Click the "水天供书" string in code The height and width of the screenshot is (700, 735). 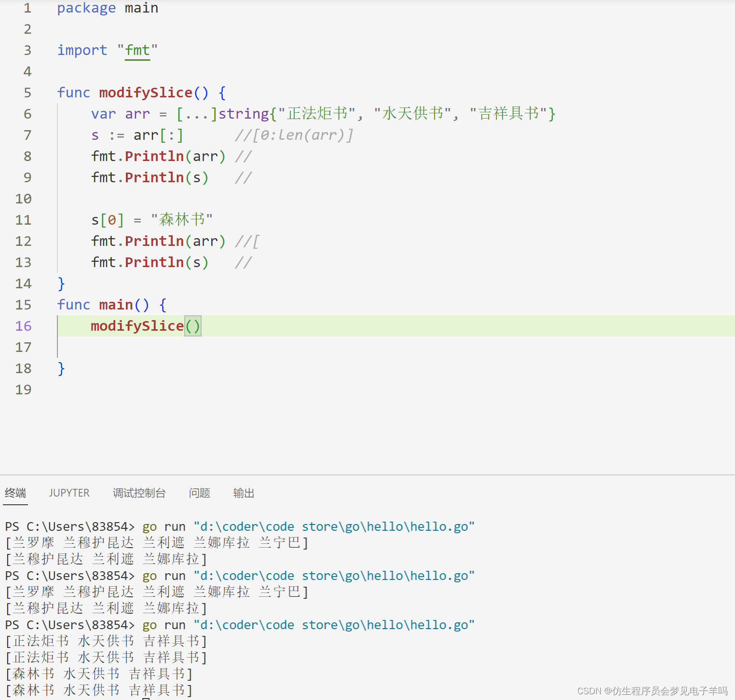tap(412, 114)
